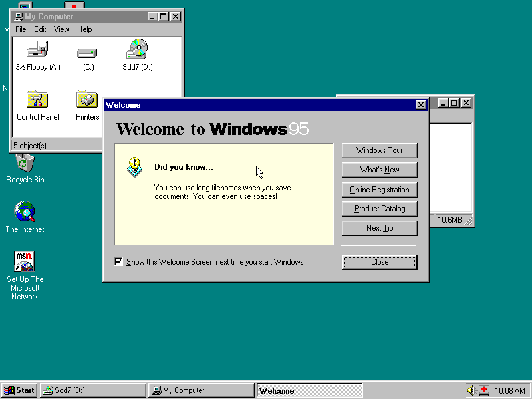Minimize the My Computer window
The height and width of the screenshot is (399, 532).
coord(152,16)
